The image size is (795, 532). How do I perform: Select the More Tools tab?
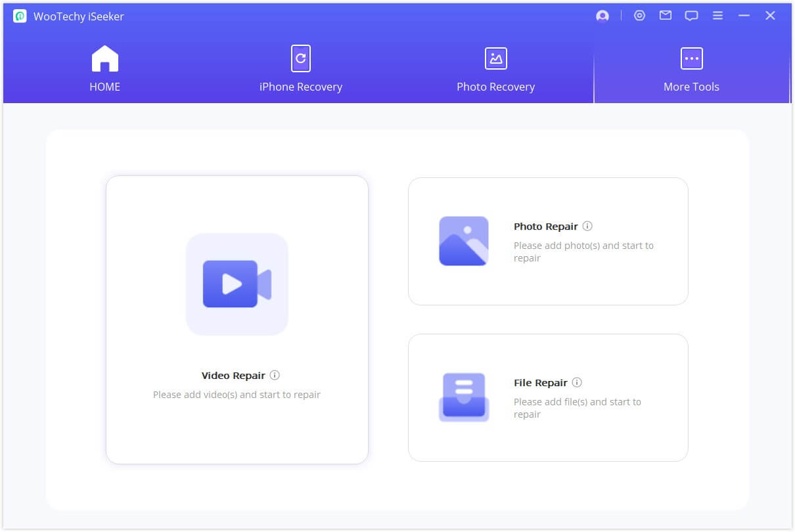[691, 69]
